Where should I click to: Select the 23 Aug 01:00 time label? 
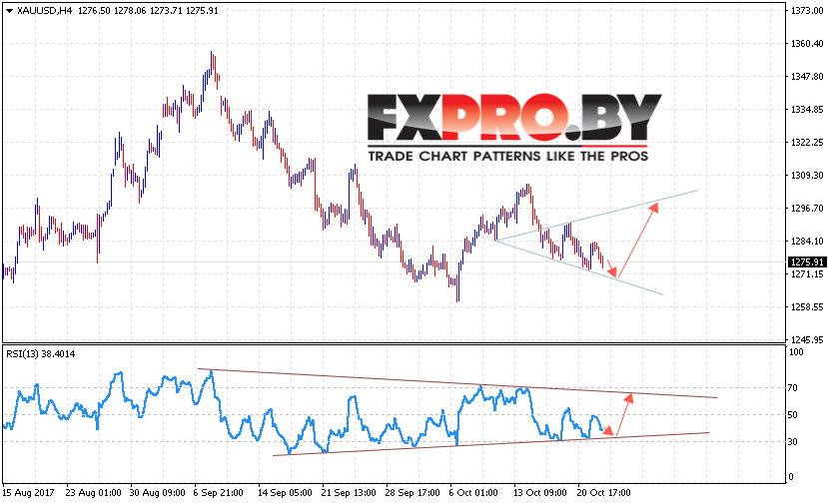(94, 492)
